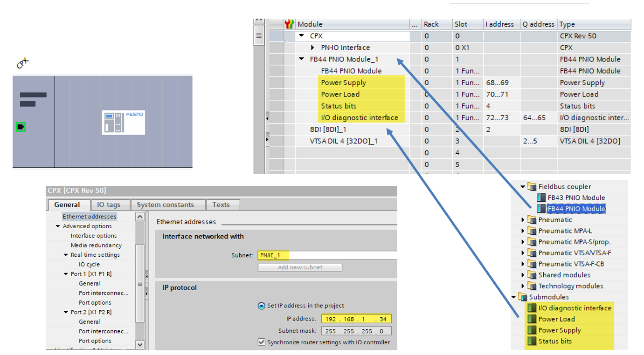Viewport: 644px width, 355px height.
Task: Click the Slot column header
Action: tap(467, 24)
